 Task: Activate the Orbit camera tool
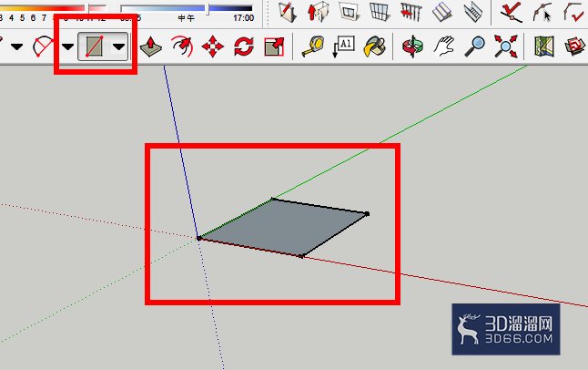click(x=412, y=46)
